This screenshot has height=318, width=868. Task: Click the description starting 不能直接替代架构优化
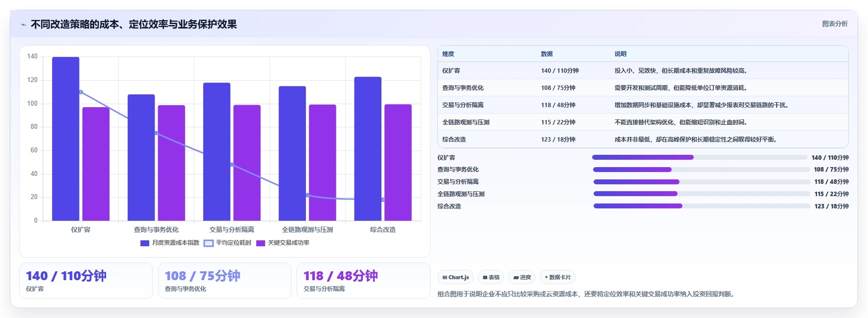click(682, 122)
